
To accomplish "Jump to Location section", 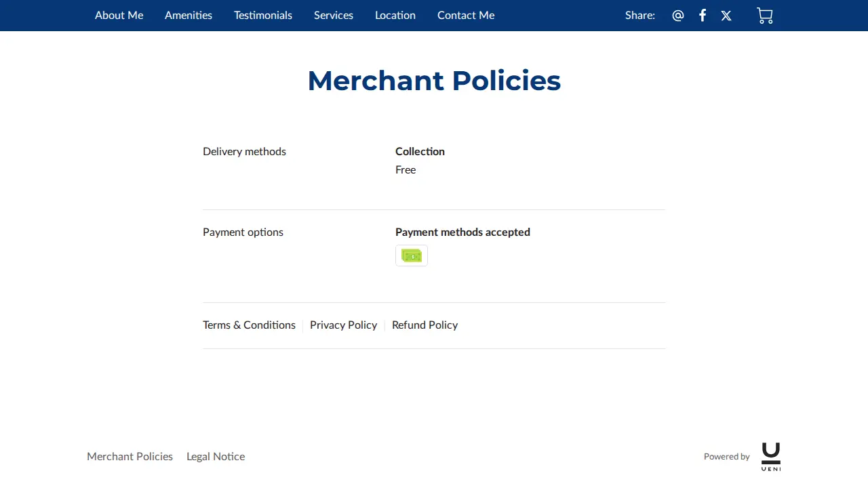I will (395, 15).
